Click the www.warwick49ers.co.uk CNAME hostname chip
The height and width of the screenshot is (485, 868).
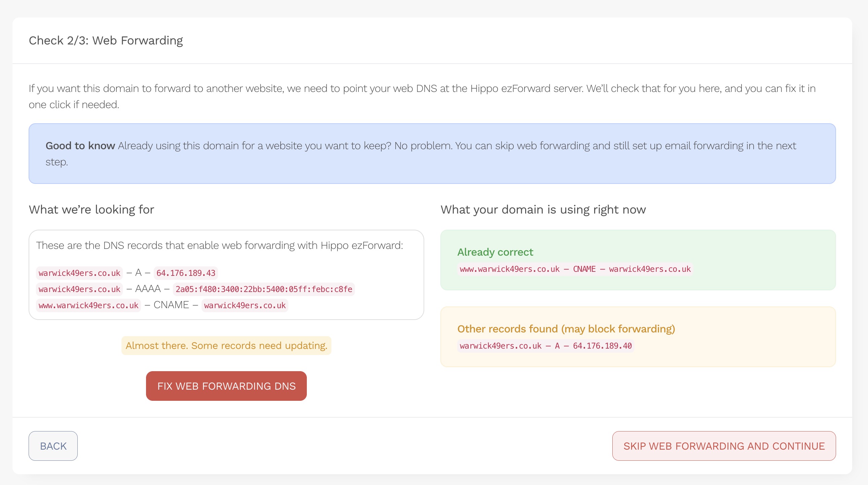88,305
